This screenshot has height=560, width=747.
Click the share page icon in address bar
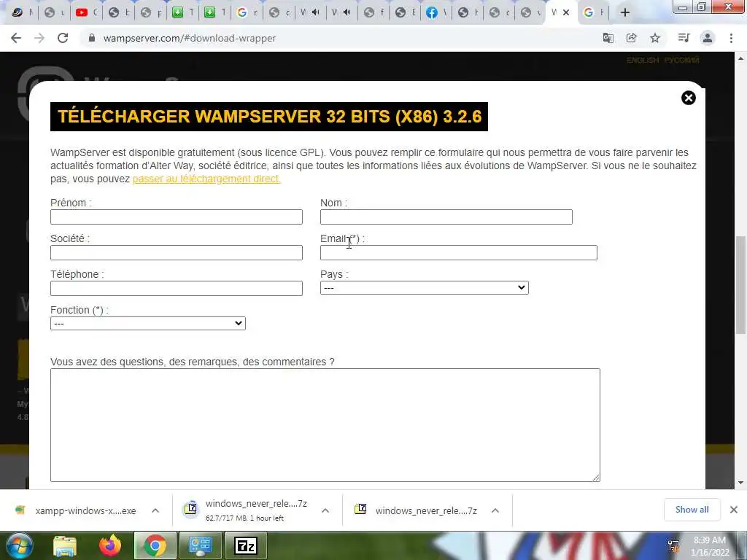[x=632, y=38]
